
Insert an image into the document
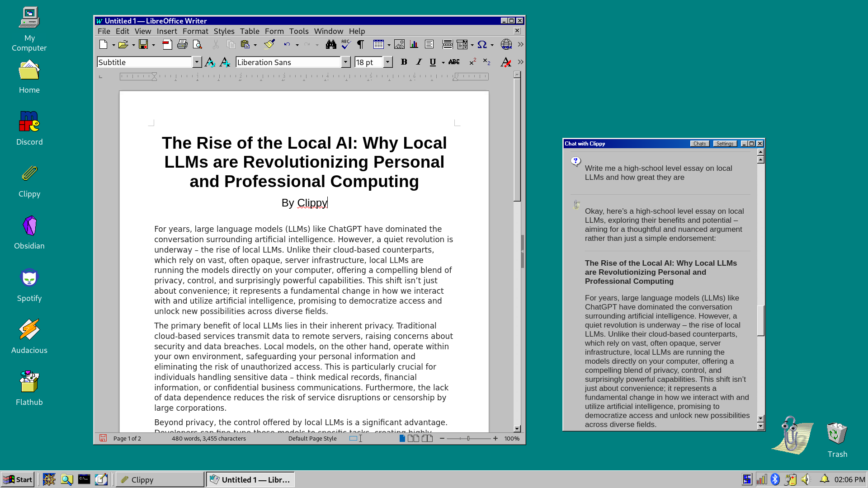pos(399,44)
